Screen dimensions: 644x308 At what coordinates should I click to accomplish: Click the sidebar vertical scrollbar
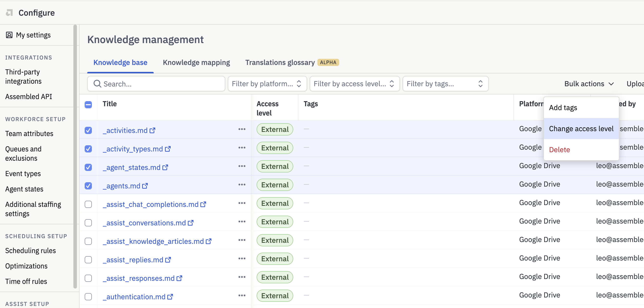pos(75,157)
